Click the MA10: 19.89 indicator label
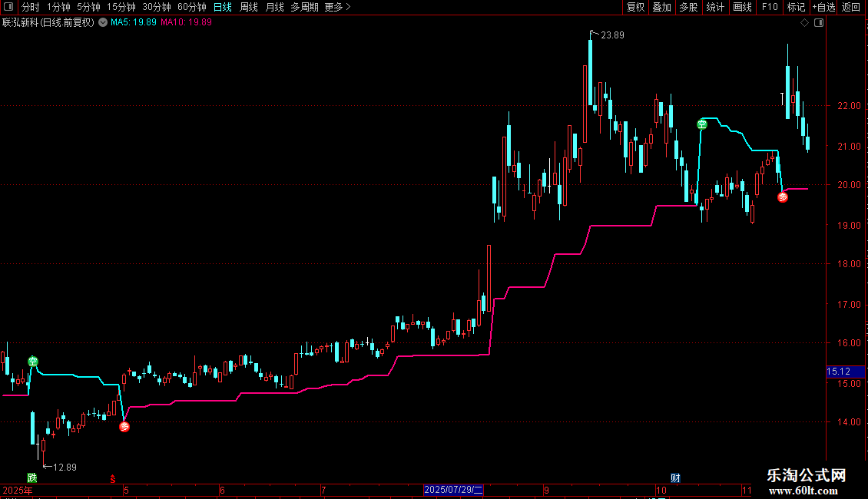This screenshot has height=499, width=868. click(186, 22)
